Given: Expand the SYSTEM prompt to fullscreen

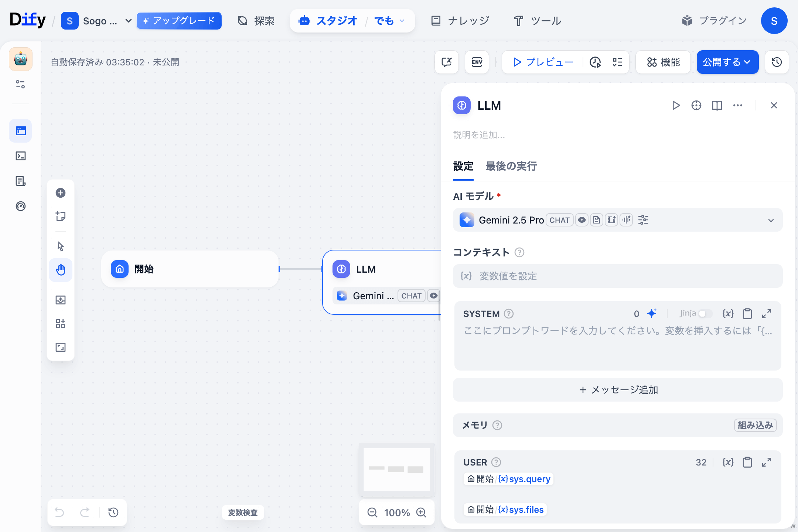Looking at the screenshot, I should coord(766,314).
